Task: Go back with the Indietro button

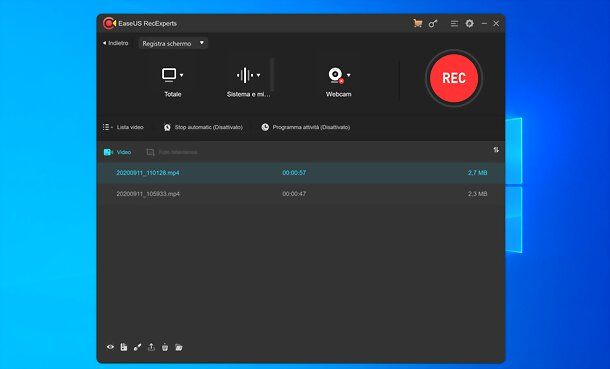Action: [x=116, y=43]
